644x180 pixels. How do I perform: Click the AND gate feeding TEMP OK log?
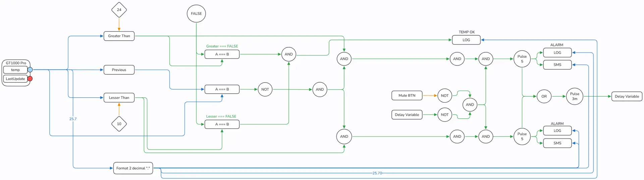click(288, 54)
